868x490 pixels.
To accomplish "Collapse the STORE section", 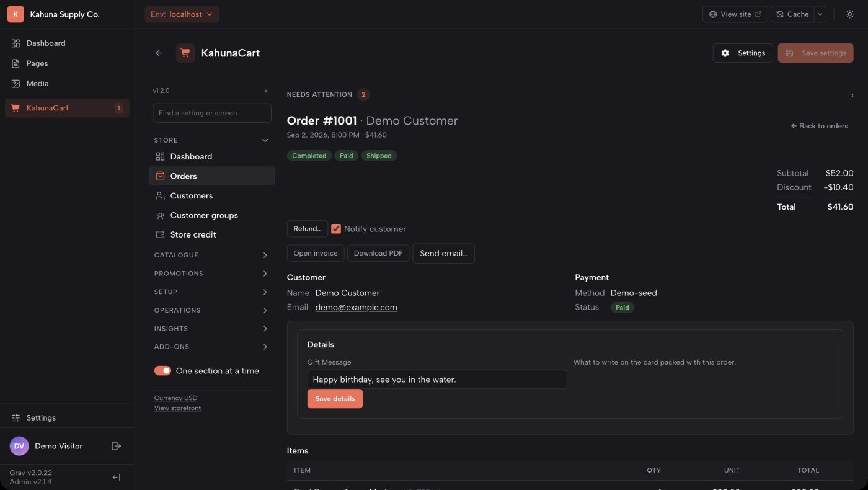I will click(x=211, y=141).
